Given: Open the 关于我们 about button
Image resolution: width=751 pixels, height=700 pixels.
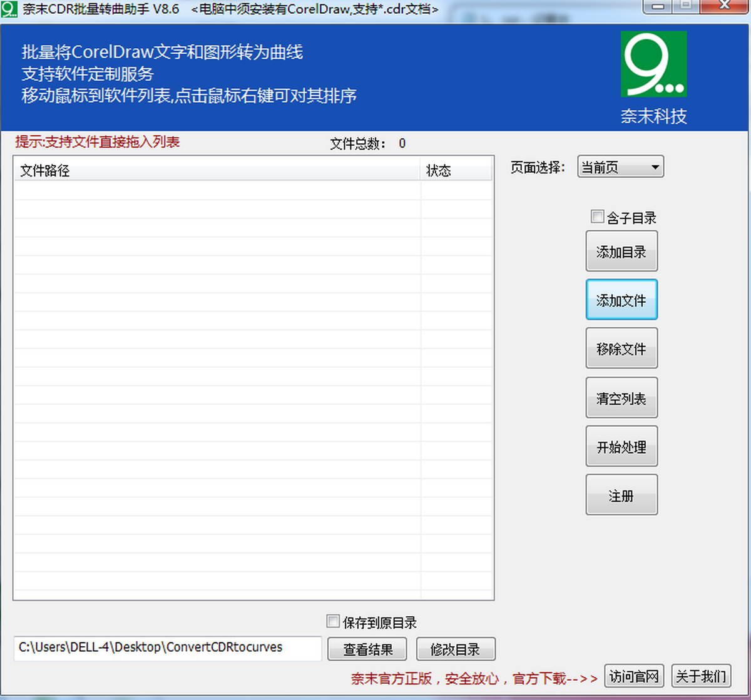Looking at the screenshot, I should coord(701,676).
